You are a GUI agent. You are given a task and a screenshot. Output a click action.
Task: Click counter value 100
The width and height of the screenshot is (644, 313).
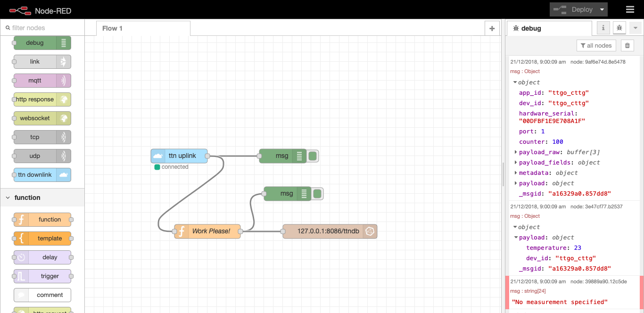click(x=558, y=142)
